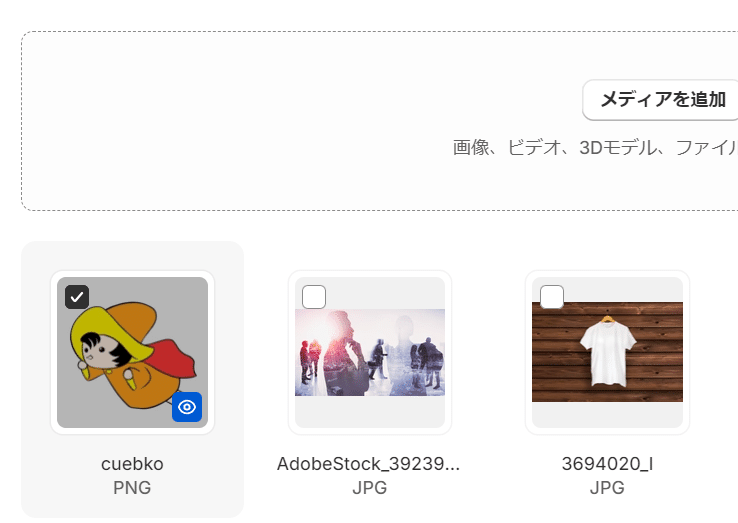This screenshot has width=738, height=523.
Task: Click the JPG label under AdobeStock_39239...
Action: click(x=370, y=488)
